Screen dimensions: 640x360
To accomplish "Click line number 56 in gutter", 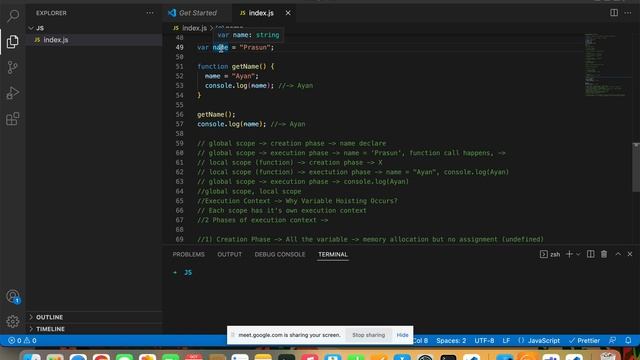I will (180, 115).
